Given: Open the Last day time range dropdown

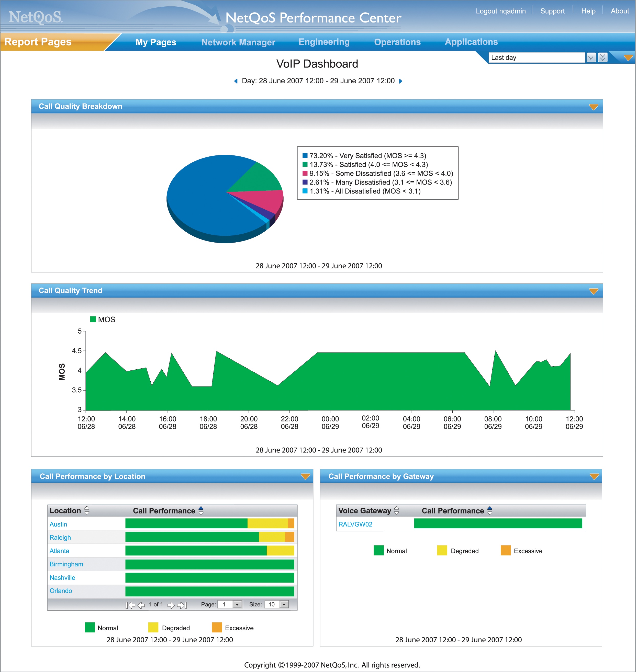Looking at the screenshot, I should (591, 58).
